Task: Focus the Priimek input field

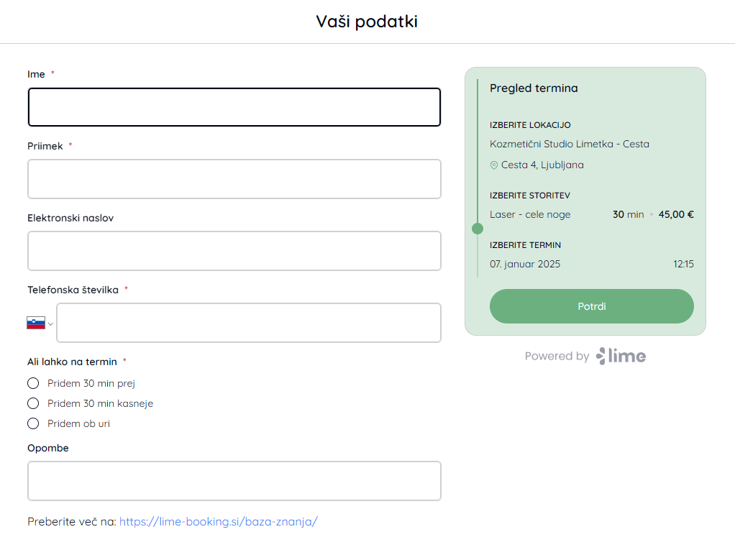Action: tap(234, 179)
